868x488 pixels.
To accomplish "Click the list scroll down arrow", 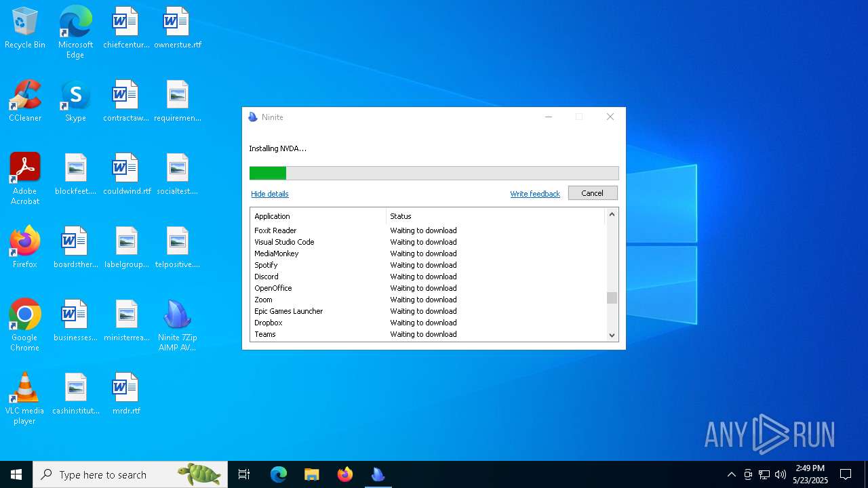I will point(612,335).
